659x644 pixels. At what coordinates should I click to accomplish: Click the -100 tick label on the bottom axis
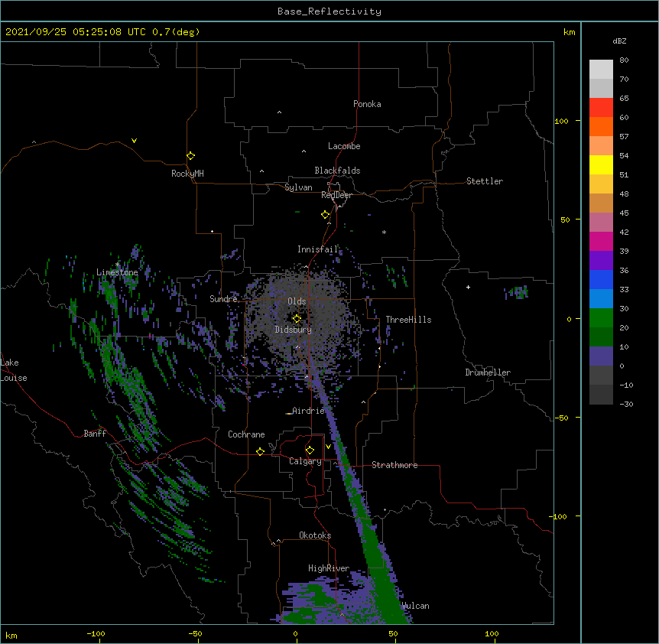[96, 633]
